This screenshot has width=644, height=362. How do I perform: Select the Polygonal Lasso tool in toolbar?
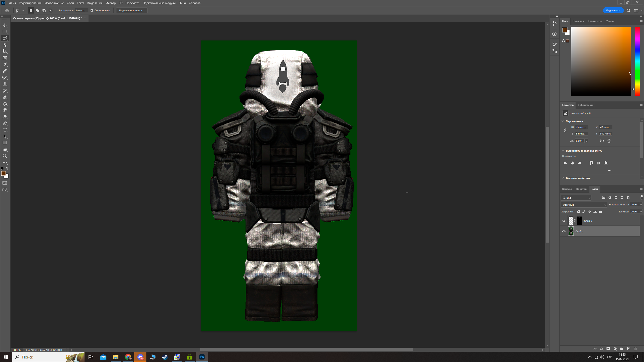pos(5,38)
